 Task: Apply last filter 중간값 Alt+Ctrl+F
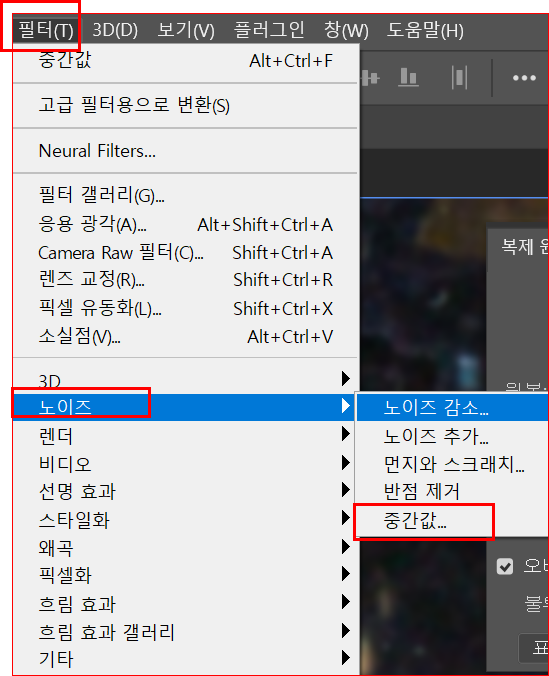pos(186,61)
